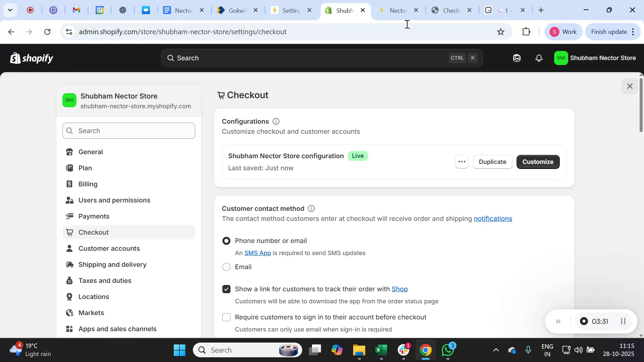644x362 pixels.
Task: Open Excel from the taskbar
Action: (x=381, y=350)
